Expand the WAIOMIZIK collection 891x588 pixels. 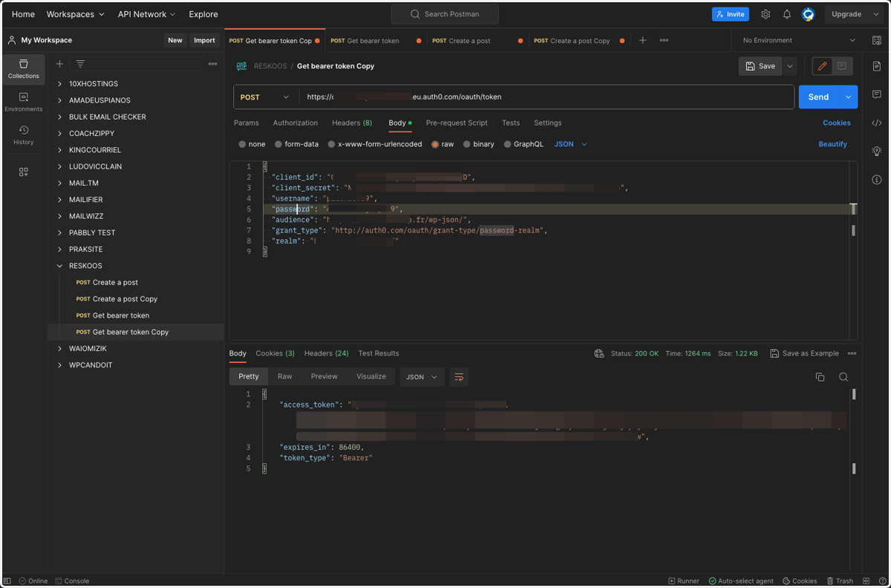click(59, 349)
